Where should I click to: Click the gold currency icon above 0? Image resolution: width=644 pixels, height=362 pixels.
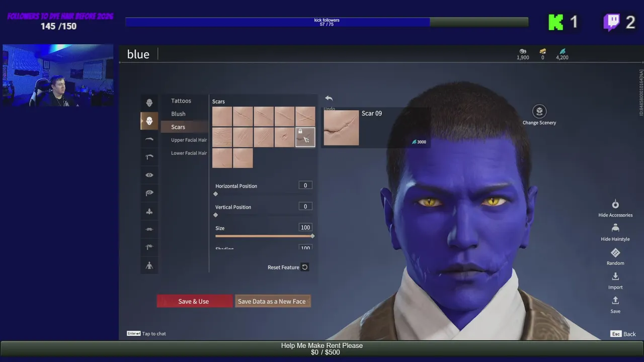pos(543,51)
